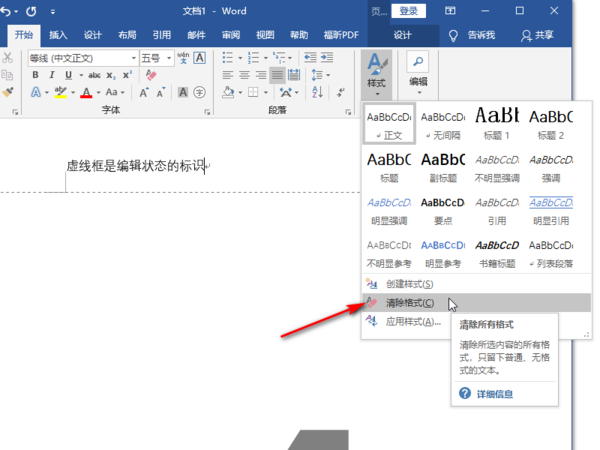Image resolution: width=600 pixels, height=450 pixels.
Task: Open the 福昕PDF tab
Action: (x=341, y=35)
